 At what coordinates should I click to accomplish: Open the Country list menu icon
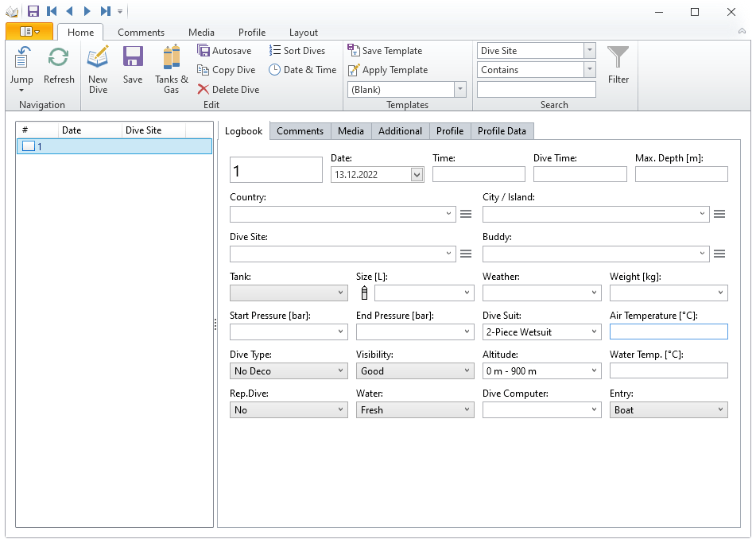[466, 214]
